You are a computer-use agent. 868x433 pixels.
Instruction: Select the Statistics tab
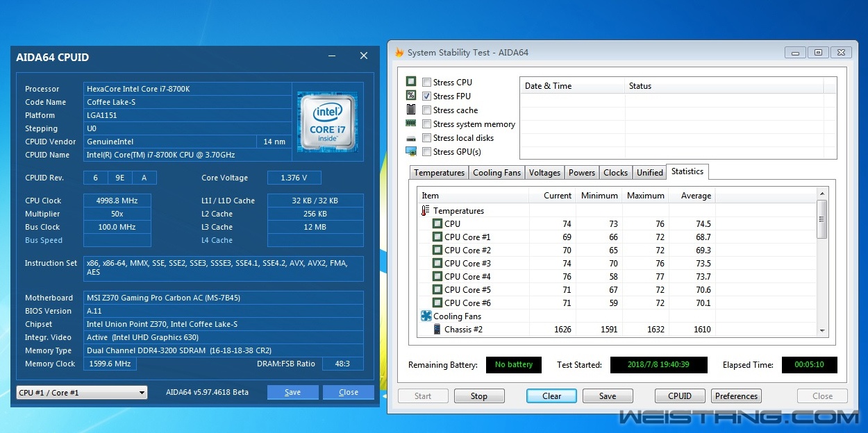tap(687, 171)
